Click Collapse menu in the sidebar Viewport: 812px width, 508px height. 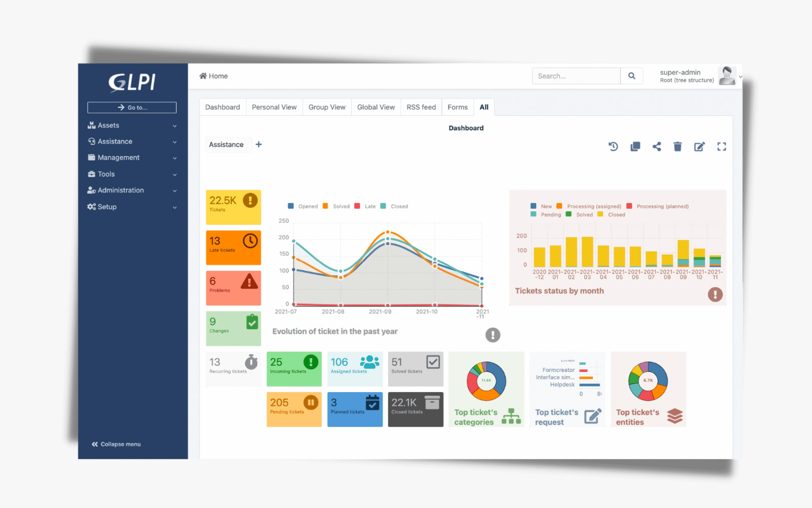116,444
